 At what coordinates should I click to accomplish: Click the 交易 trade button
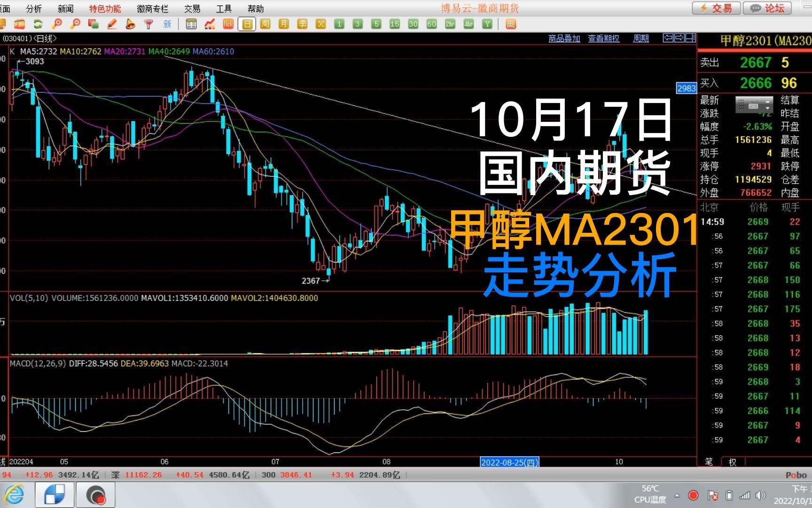(x=716, y=8)
